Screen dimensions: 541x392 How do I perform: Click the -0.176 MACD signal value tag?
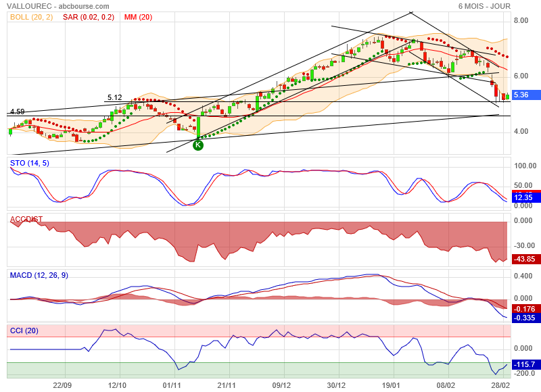click(x=525, y=309)
